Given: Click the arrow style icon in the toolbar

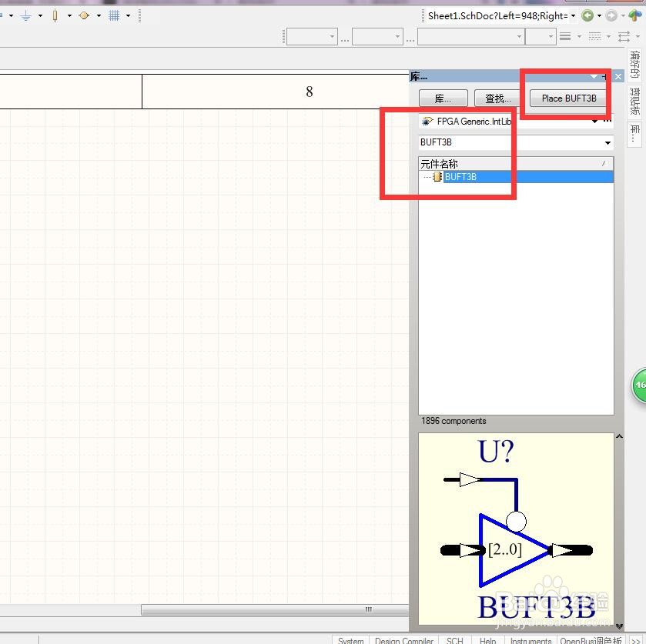Looking at the screenshot, I should [624, 36].
